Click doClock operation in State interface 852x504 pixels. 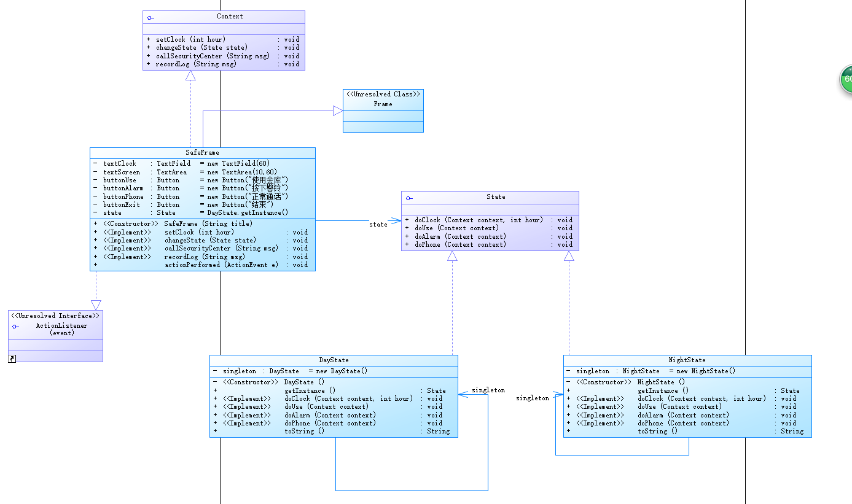click(489, 220)
